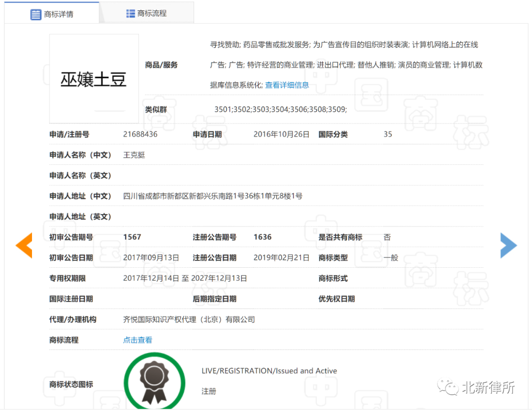The height and width of the screenshot is (411, 532).
Task: Select the 申请/注册号 value 21688436
Action: click(141, 134)
